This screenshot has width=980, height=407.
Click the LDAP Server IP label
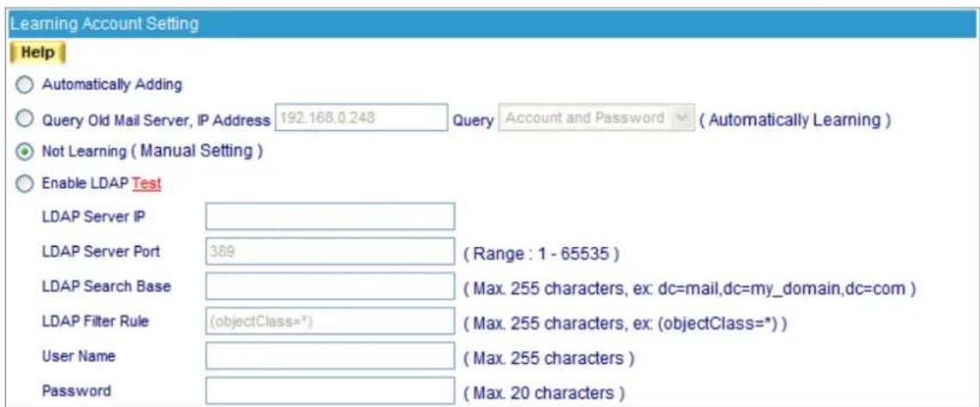[94, 216]
